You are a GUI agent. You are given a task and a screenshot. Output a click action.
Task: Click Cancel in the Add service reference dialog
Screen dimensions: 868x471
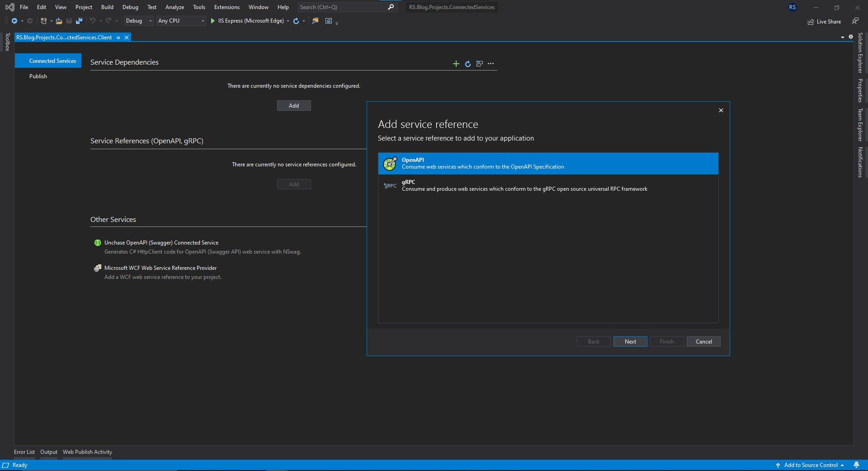(703, 342)
